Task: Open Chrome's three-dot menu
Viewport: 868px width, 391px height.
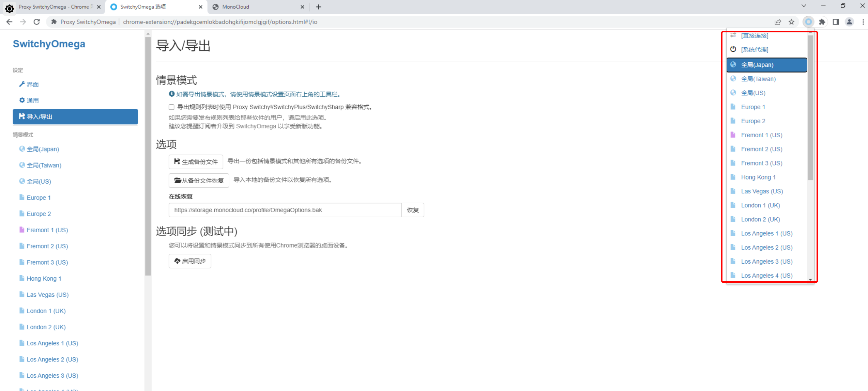Action: (863, 22)
